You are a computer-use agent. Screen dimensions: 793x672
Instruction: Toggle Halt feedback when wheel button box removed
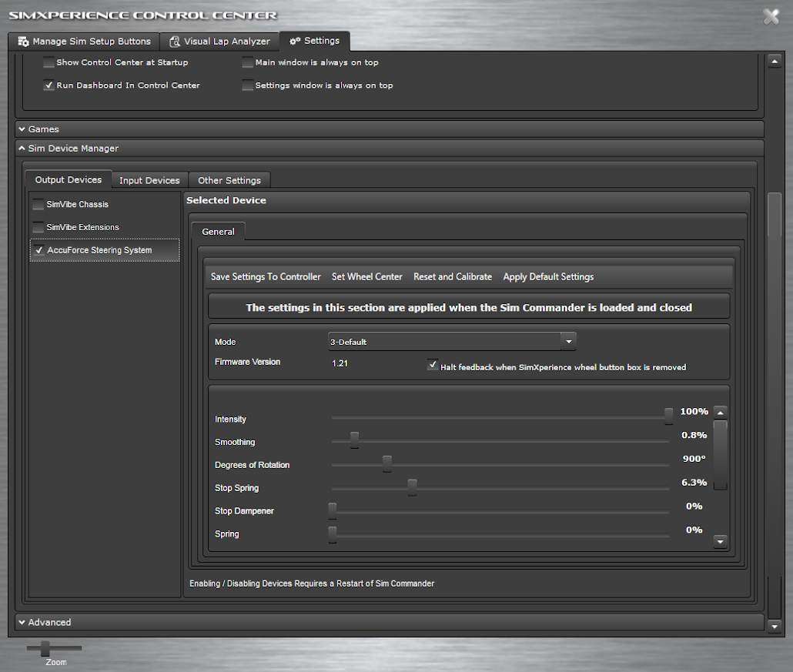point(433,365)
